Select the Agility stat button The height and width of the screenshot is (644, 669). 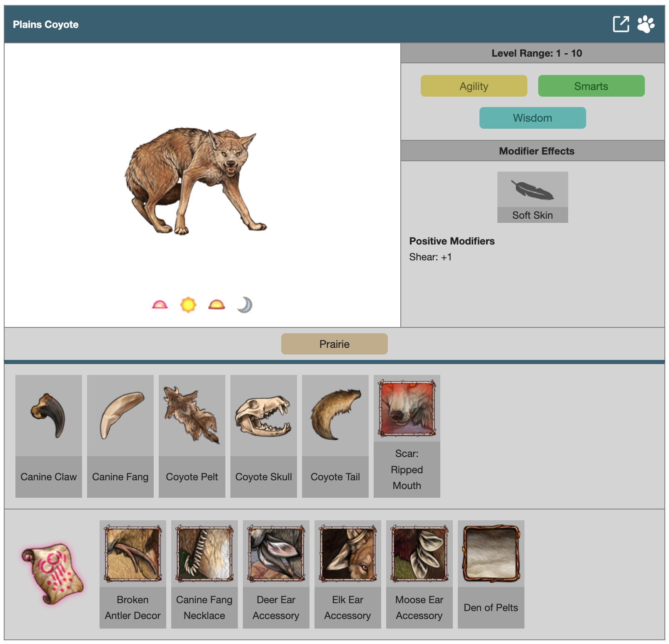click(x=474, y=86)
